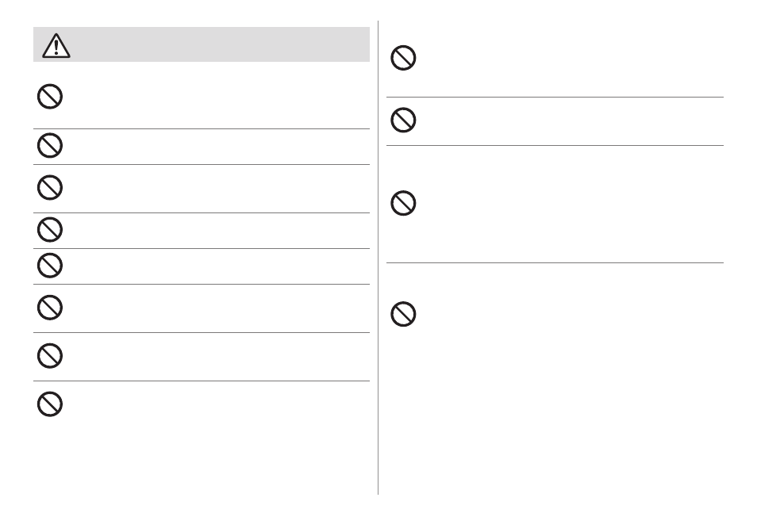Select the fifth prohibition icon in left column

pyautogui.click(x=50, y=265)
